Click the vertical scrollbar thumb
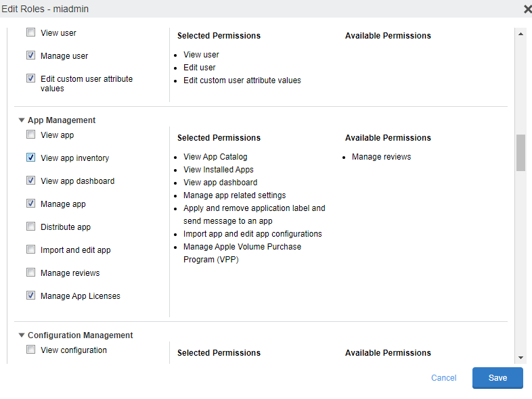Screen dimensions: 532x399 [520, 153]
